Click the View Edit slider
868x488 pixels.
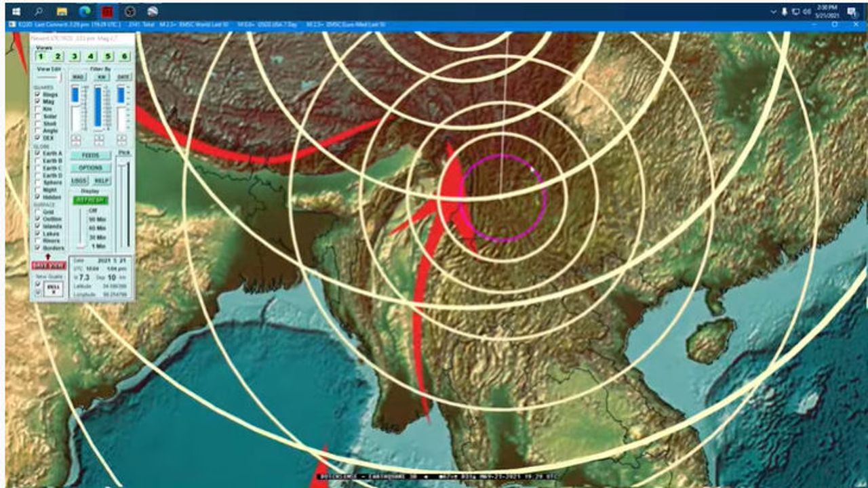[50, 77]
